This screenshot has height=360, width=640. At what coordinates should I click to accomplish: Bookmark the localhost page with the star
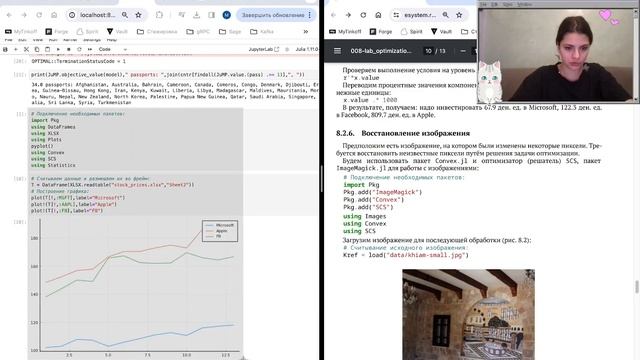tap(138, 15)
